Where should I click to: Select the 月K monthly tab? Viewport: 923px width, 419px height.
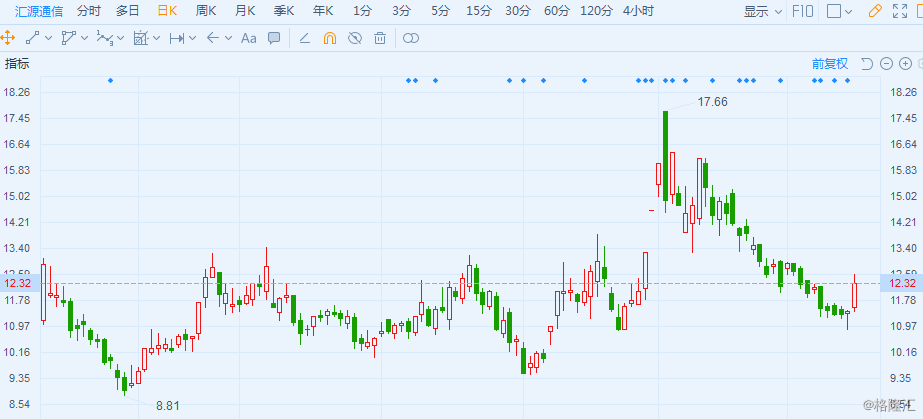pyautogui.click(x=245, y=11)
